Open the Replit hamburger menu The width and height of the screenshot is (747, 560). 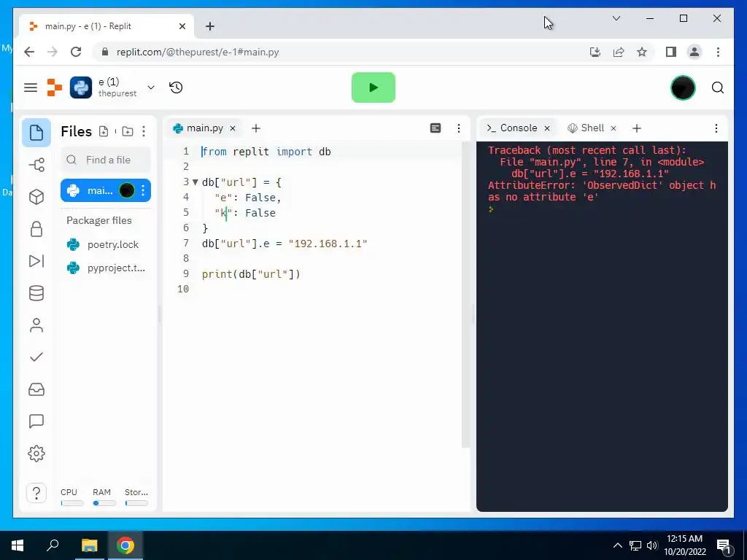click(x=31, y=87)
